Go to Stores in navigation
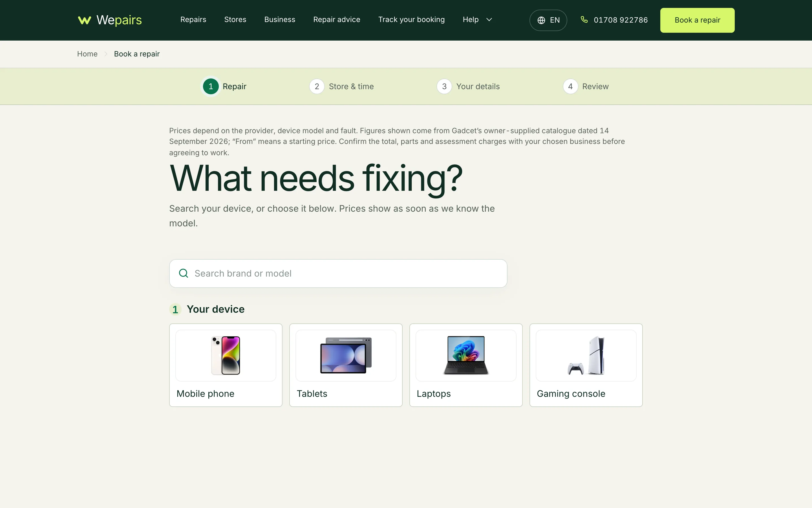The width and height of the screenshot is (812, 508). pos(235,19)
